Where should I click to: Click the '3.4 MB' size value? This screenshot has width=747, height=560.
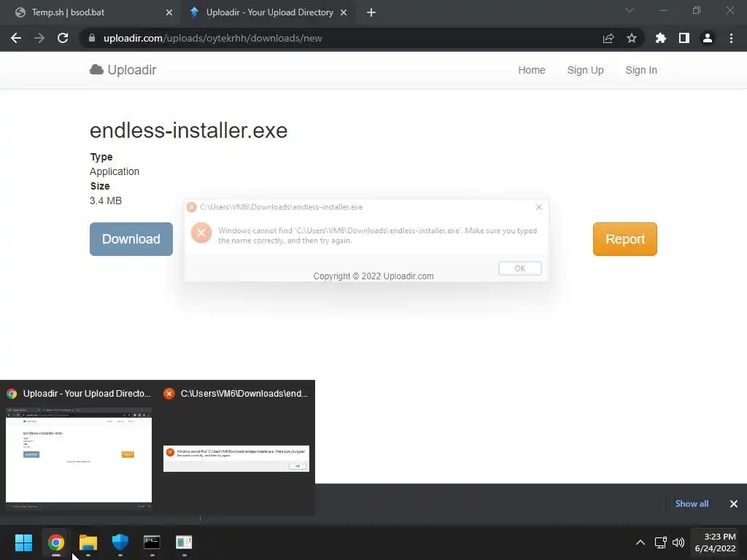pyautogui.click(x=106, y=201)
